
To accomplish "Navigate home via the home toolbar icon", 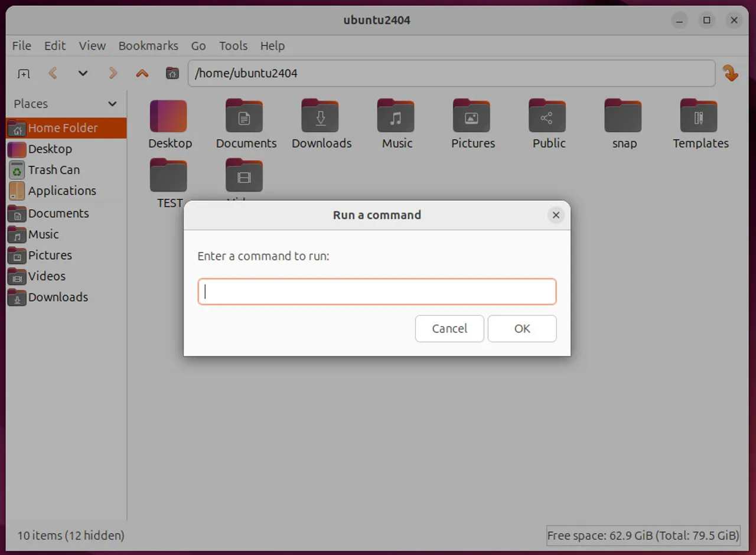I will click(171, 73).
